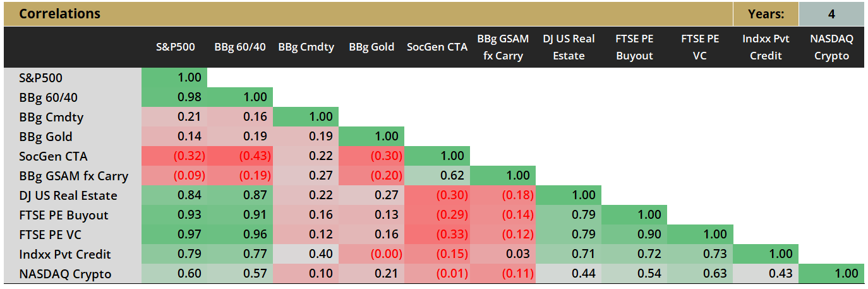Select the NASDAQ Crypto column header
This screenshot has height=289, width=868.
coord(831,47)
